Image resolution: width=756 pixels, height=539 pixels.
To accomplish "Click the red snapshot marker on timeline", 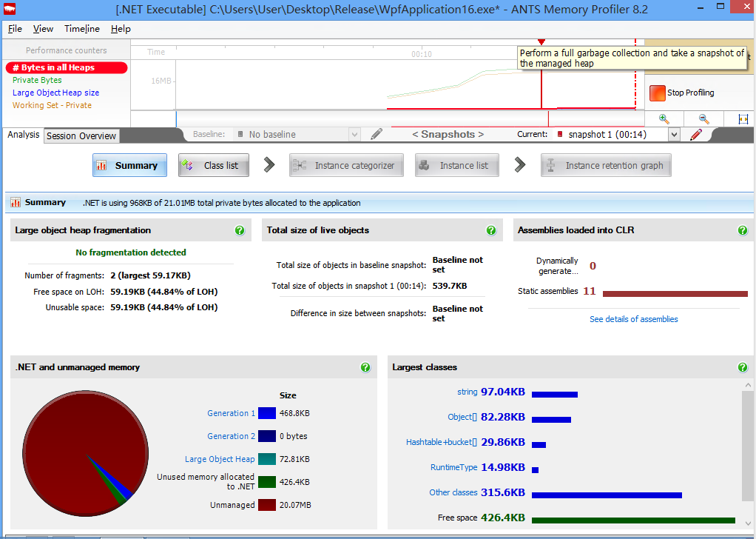I will 541,42.
